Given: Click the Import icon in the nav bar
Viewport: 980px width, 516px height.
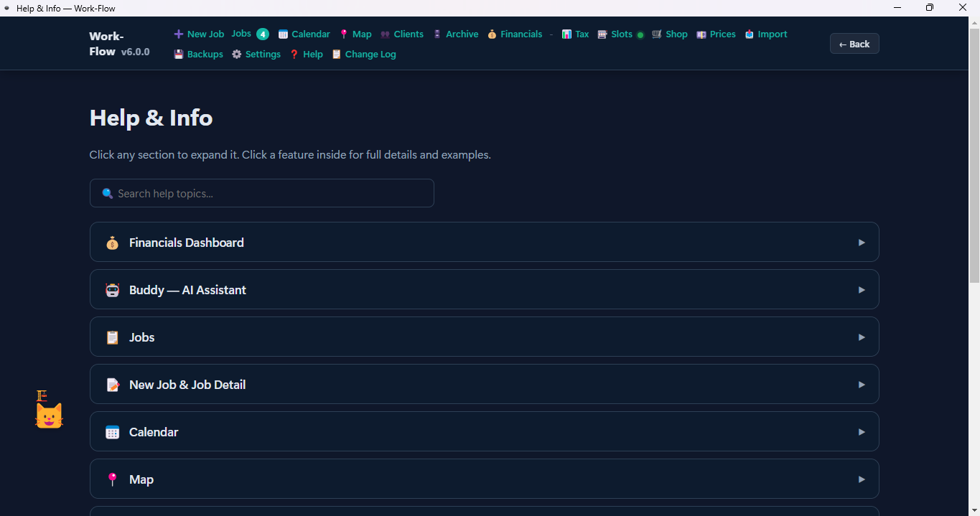Looking at the screenshot, I should click(x=750, y=34).
